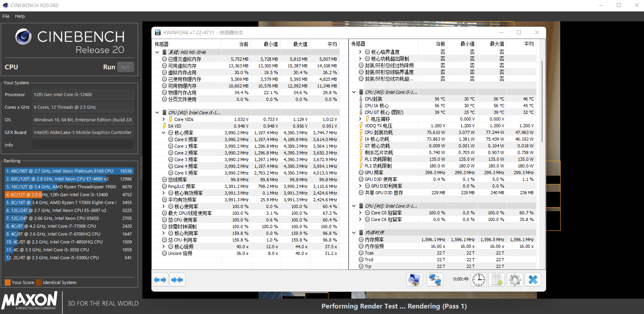Click the thermometer icon beside CPU IA 核心
The image size is (644, 314).
(x=361, y=106)
